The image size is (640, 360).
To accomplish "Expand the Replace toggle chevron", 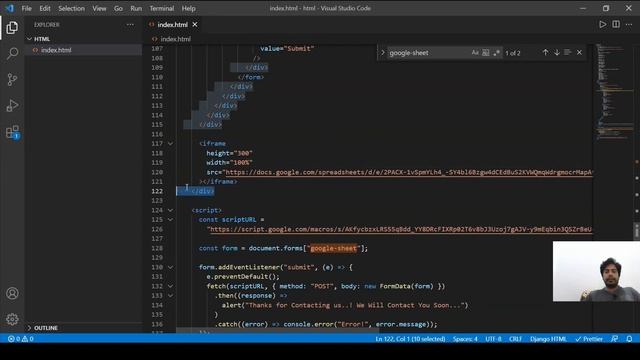I will coord(382,53).
